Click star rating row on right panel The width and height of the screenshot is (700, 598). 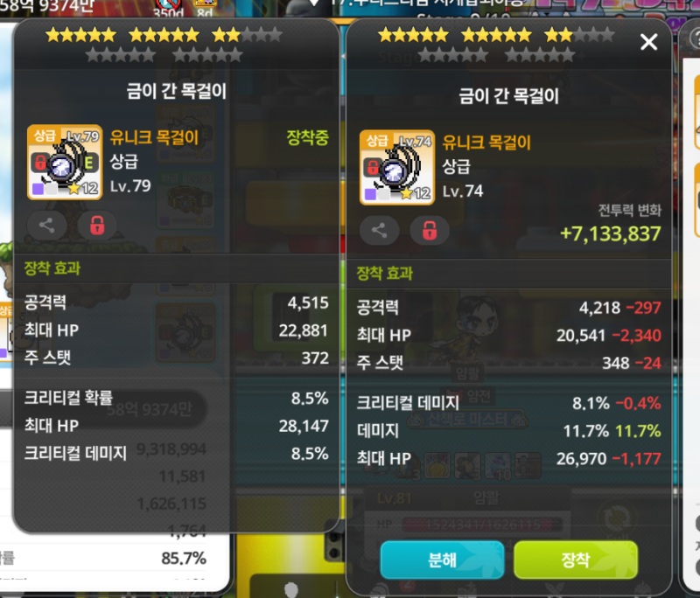coord(496,45)
